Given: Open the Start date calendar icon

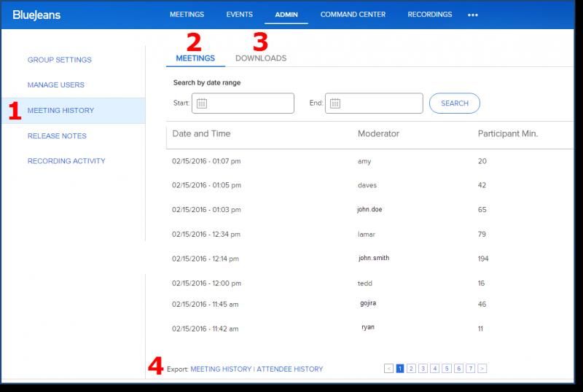Looking at the screenshot, I should (202, 103).
